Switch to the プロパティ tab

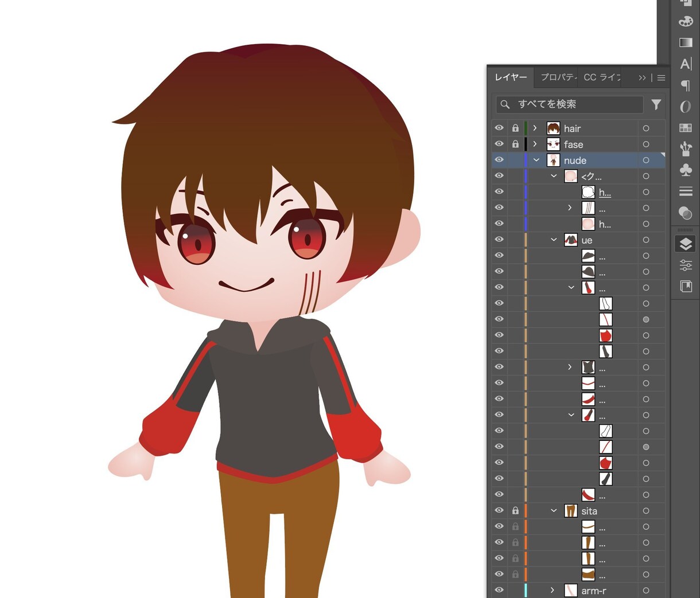coord(558,77)
